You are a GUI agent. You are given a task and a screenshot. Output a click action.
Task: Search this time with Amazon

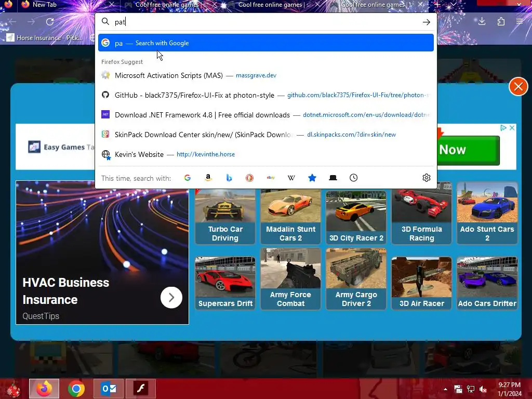pyautogui.click(x=208, y=178)
